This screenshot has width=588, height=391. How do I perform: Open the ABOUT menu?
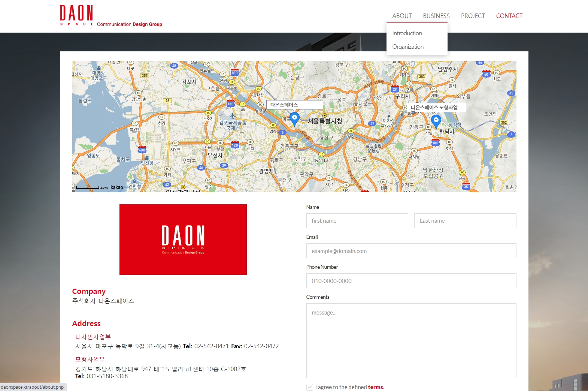(402, 16)
